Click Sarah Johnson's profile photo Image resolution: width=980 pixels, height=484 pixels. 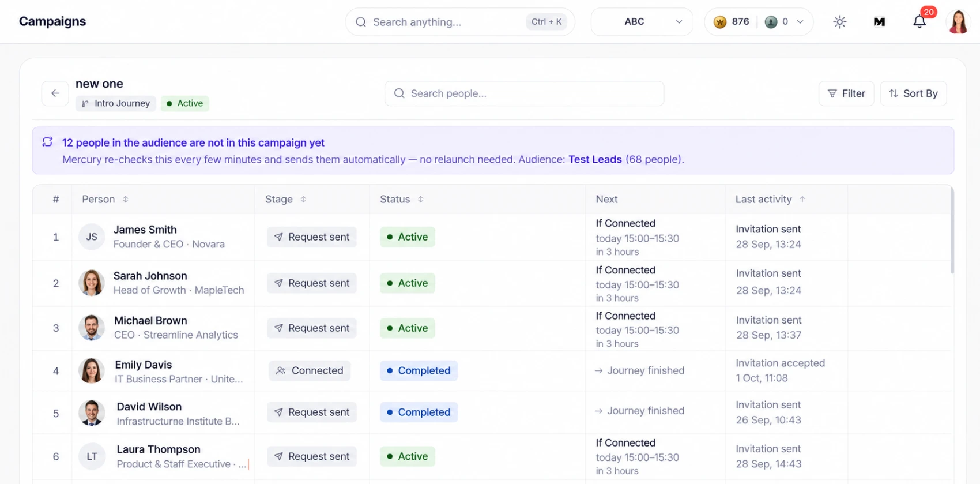(92, 283)
